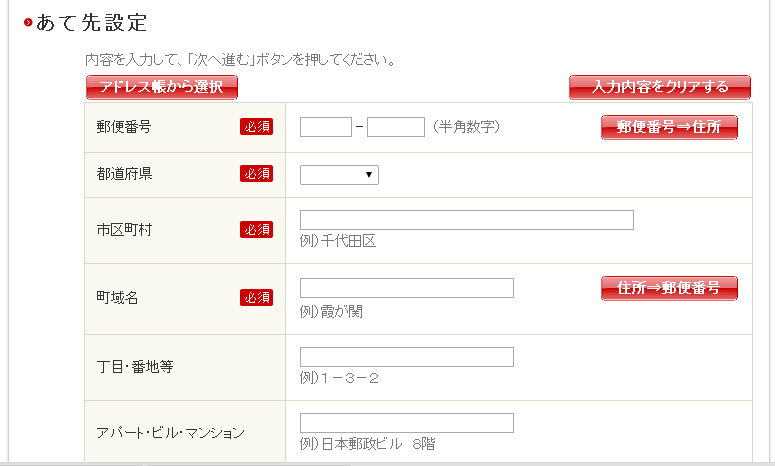Click the red bullet icon beside あて先設定
Image resolution: width=775 pixels, height=466 pixels.
point(27,22)
